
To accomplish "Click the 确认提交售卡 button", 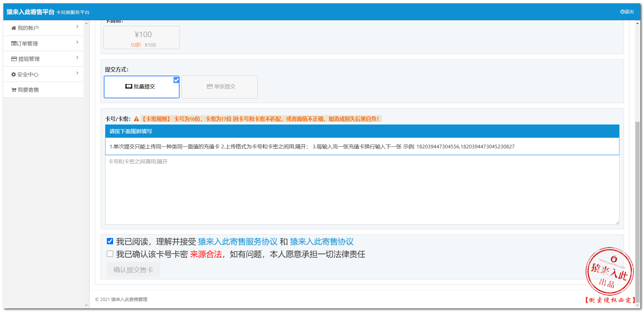I will coord(133,270).
